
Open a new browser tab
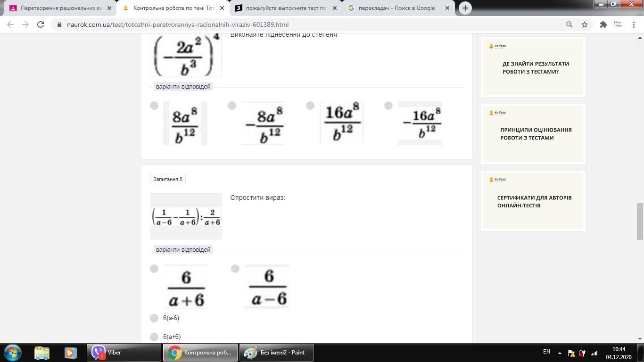pos(465,8)
